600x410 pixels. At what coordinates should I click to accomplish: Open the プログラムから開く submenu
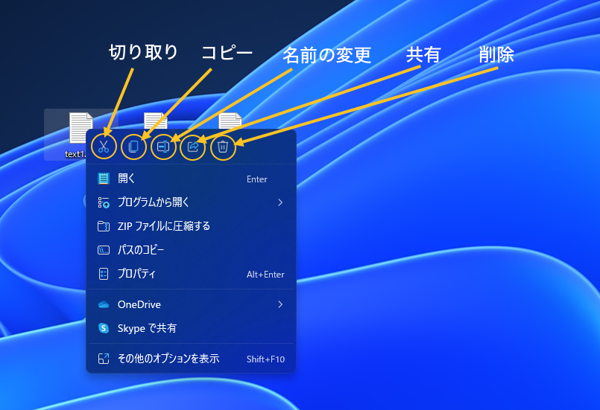tap(191, 202)
